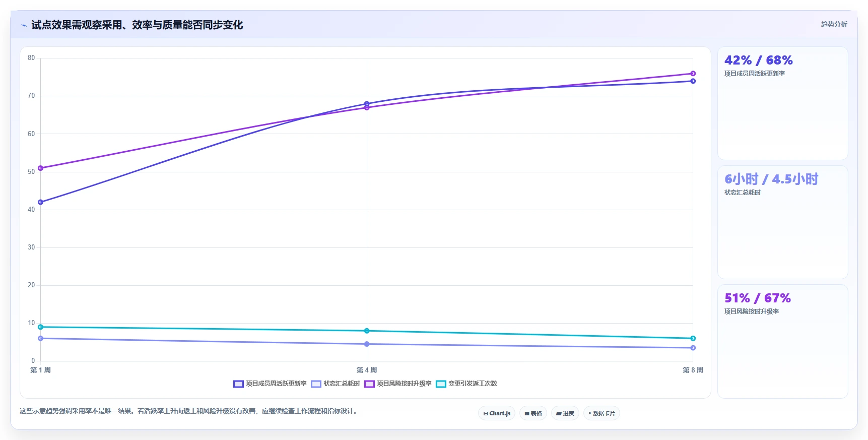The width and height of the screenshot is (868, 440).
Task: Toggle the 状态汇总耗时 legend entry
Action: [336, 384]
